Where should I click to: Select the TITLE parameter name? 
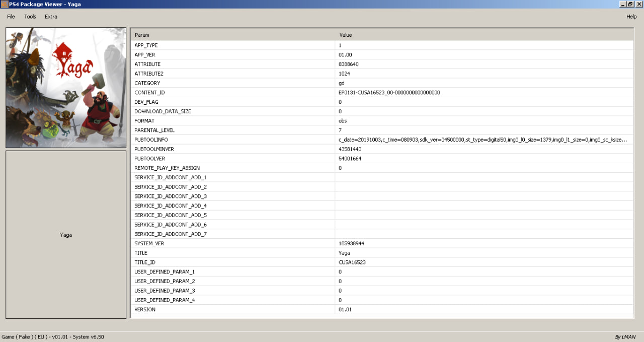pyautogui.click(x=141, y=253)
